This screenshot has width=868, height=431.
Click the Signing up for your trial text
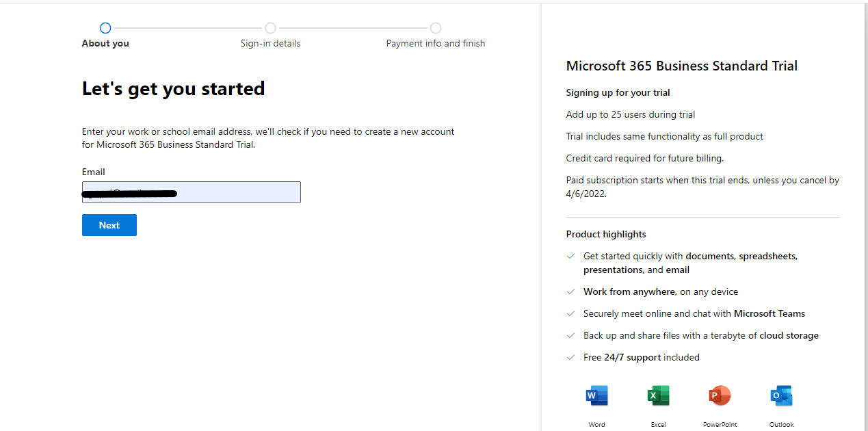tap(618, 92)
